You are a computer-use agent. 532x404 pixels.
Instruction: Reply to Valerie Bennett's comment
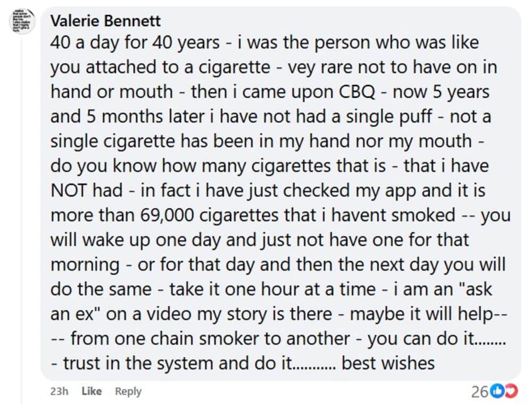click(x=128, y=391)
